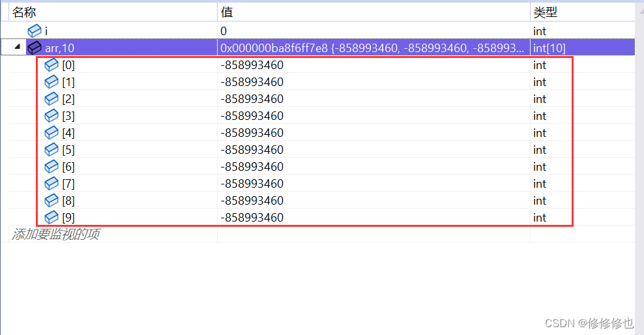Click the -858993460 value in row [1]

[x=252, y=82]
